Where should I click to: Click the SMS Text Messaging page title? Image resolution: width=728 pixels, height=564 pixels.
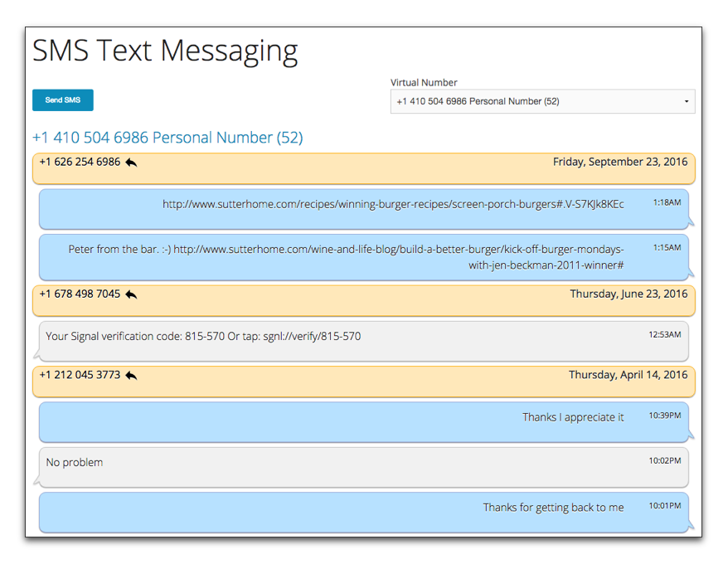click(x=165, y=51)
